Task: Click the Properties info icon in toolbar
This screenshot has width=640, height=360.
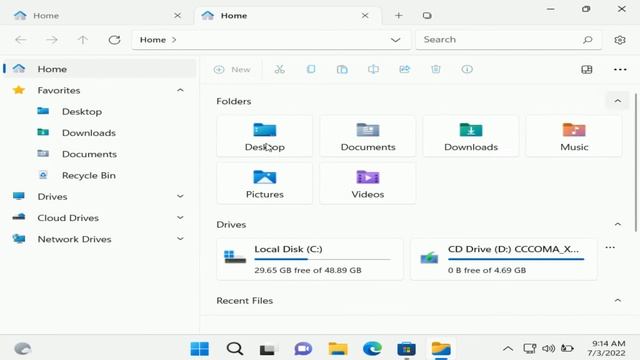Action: [x=467, y=69]
